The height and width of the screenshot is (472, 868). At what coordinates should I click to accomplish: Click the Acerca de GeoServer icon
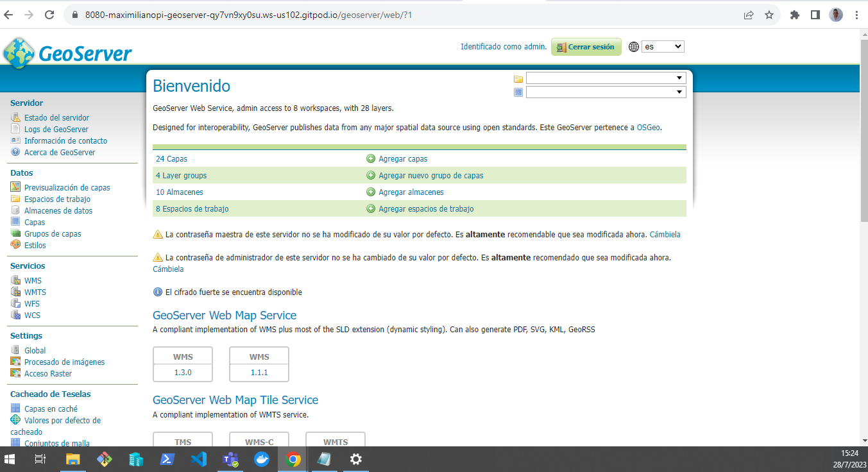click(x=15, y=152)
